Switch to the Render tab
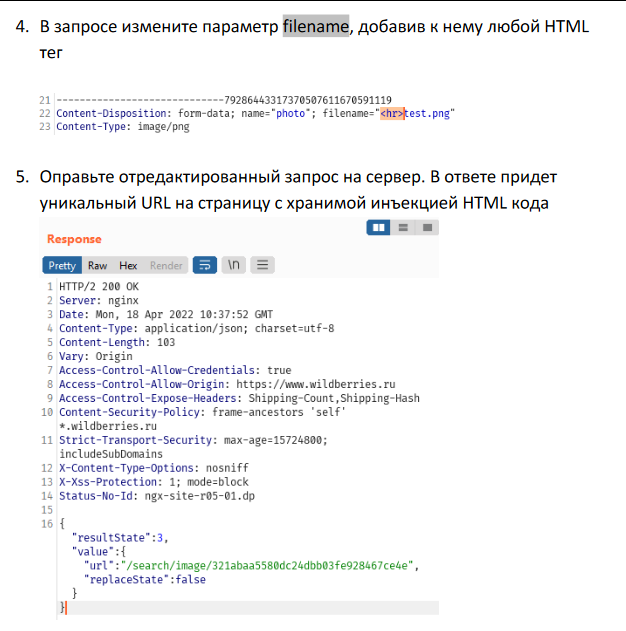 (166, 266)
